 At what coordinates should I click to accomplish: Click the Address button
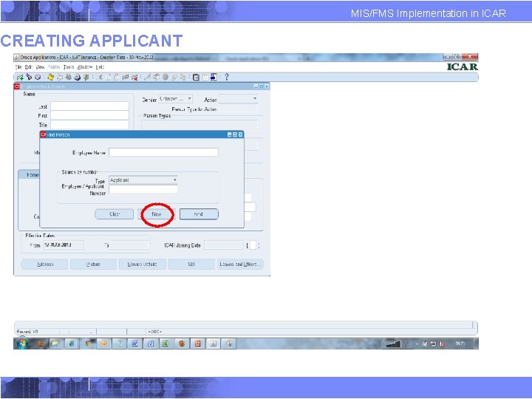[x=45, y=265]
